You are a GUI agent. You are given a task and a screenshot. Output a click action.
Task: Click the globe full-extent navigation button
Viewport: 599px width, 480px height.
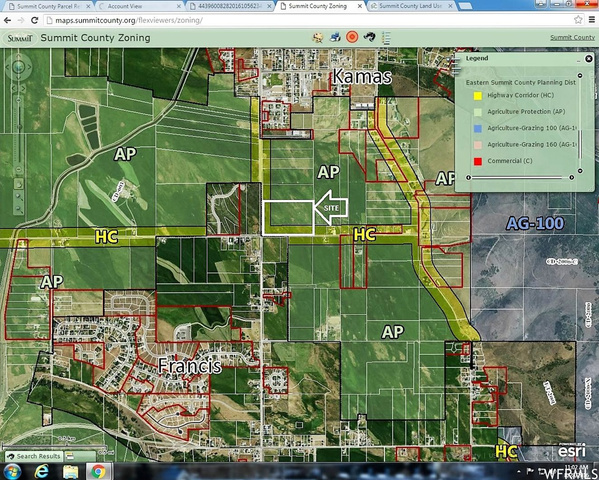[x=18, y=68]
